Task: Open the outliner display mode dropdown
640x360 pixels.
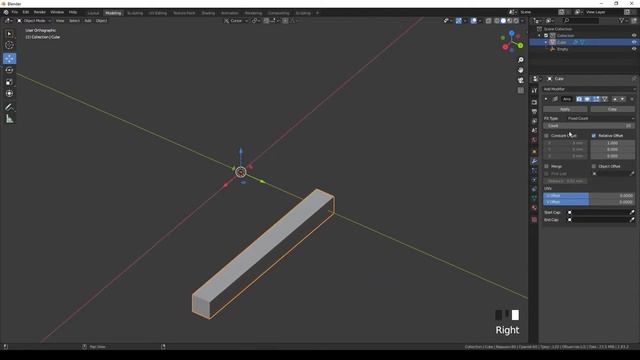Action: pos(550,20)
